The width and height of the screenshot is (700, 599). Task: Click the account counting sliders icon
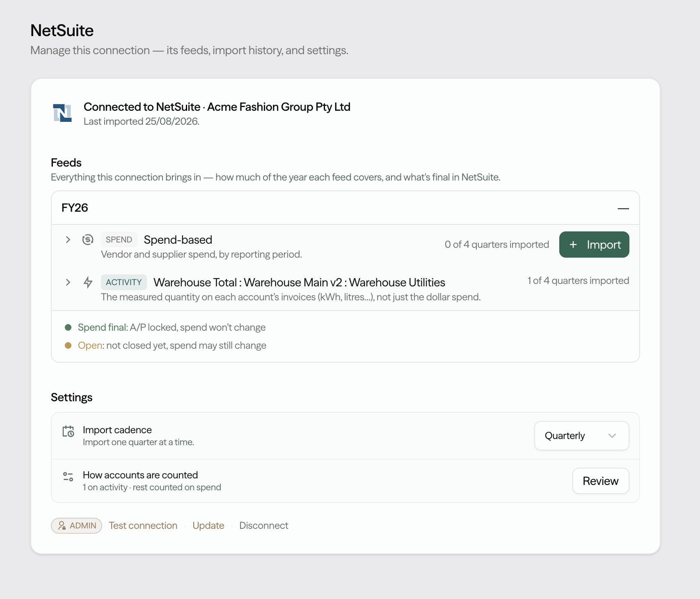coord(68,476)
